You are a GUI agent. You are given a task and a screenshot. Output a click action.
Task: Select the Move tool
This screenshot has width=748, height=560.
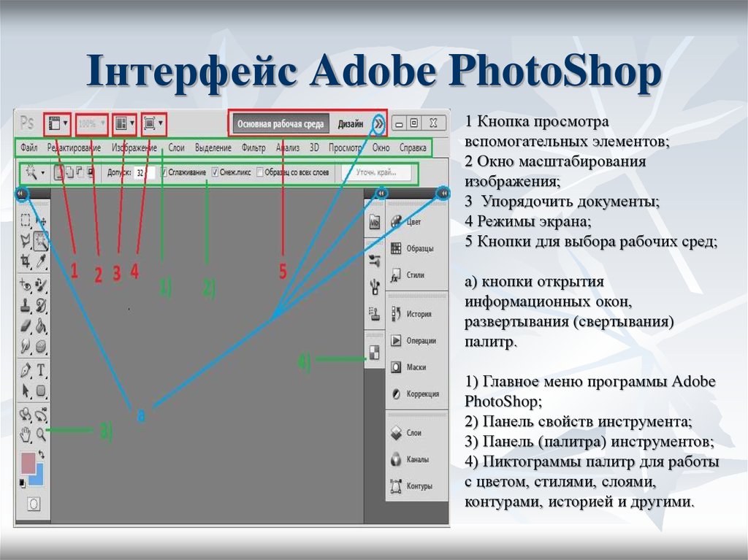(42, 220)
